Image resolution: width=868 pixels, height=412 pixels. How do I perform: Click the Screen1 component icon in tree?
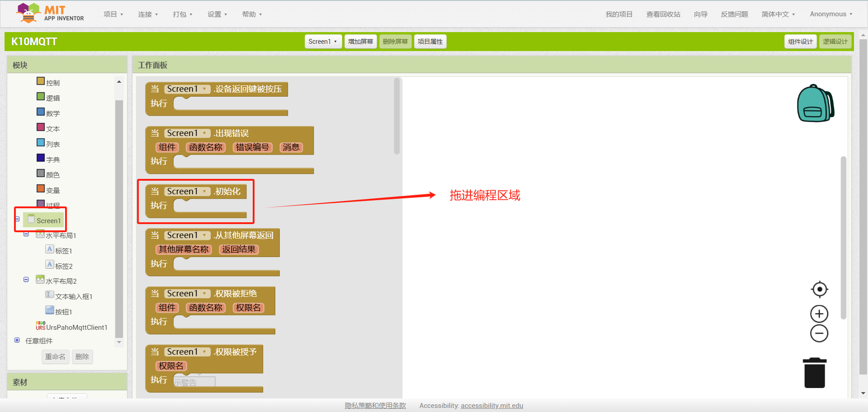pos(31,219)
